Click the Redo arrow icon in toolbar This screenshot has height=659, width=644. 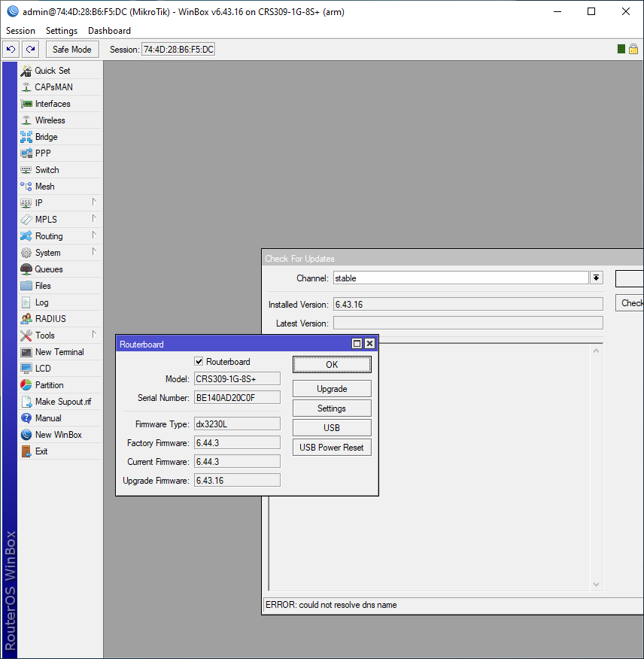pos(30,49)
